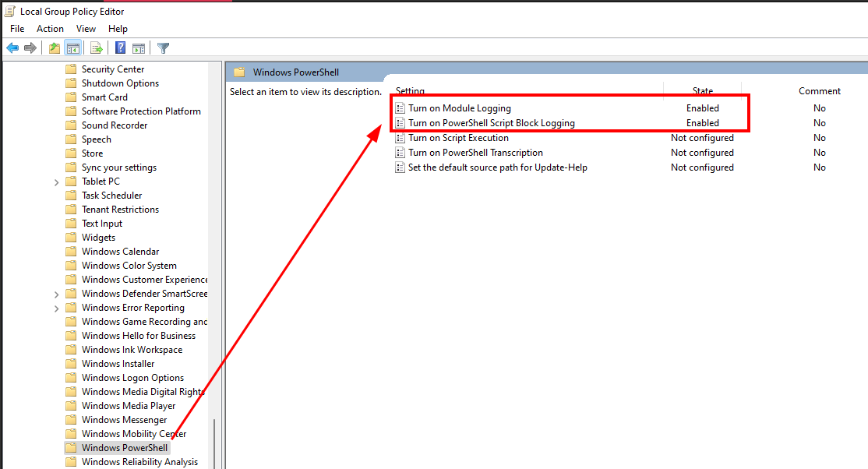The image size is (868, 469).
Task: Select Turn on PowerShell Transcription setting
Action: [475, 153]
